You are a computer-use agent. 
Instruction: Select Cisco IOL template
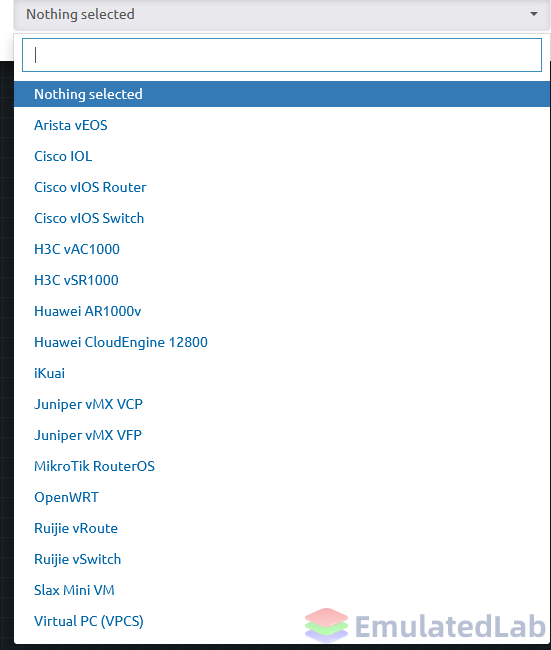tap(282, 156)
